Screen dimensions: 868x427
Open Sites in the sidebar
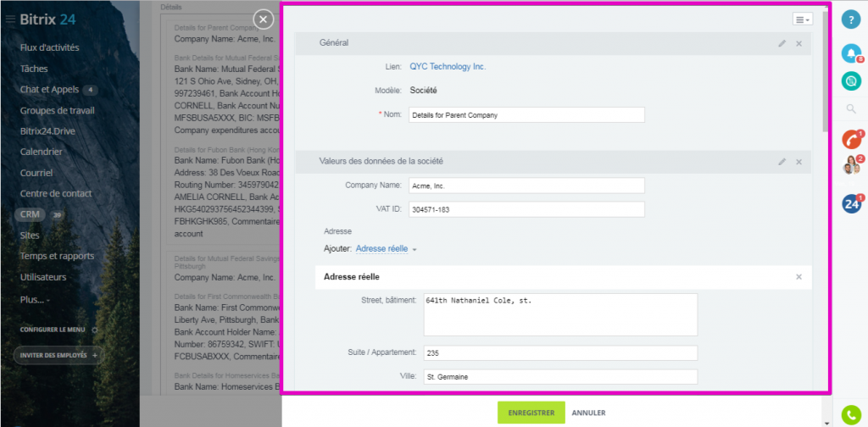30,235
